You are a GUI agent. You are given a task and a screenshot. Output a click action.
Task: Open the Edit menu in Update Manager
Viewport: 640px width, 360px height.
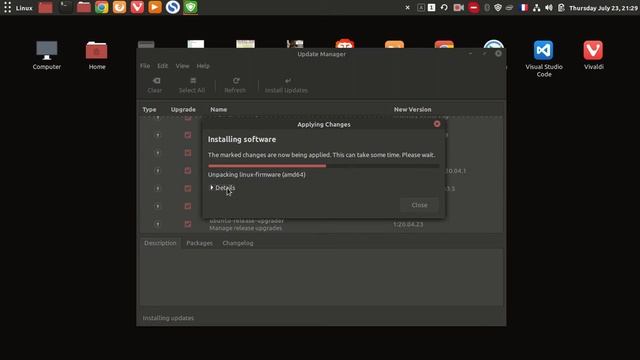pyautogui.click(x=162, y=66)
